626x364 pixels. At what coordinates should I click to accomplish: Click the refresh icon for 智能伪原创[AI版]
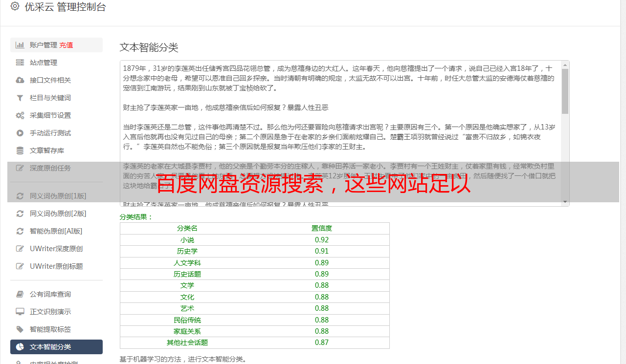point(20,231)
